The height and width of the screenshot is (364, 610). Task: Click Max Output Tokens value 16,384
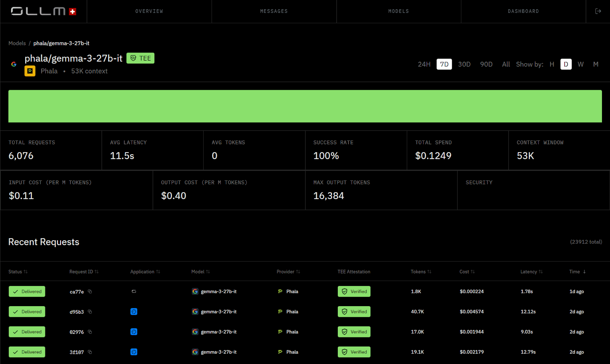329,196
